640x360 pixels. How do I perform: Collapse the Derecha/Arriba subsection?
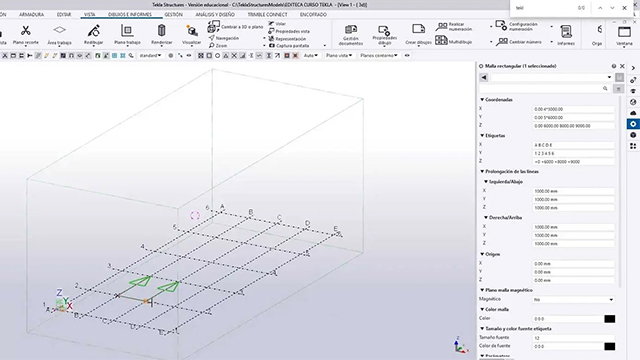click(486, 218)
